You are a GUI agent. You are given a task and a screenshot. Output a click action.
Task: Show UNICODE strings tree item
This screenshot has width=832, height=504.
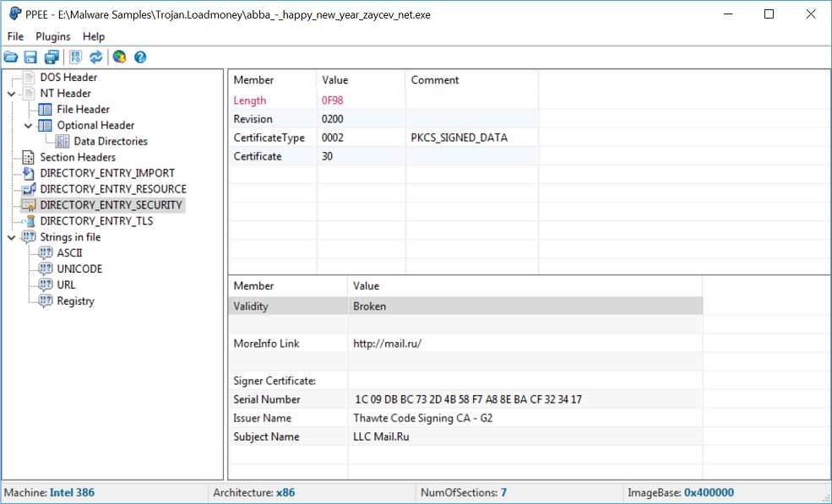(x=79, y=268)
